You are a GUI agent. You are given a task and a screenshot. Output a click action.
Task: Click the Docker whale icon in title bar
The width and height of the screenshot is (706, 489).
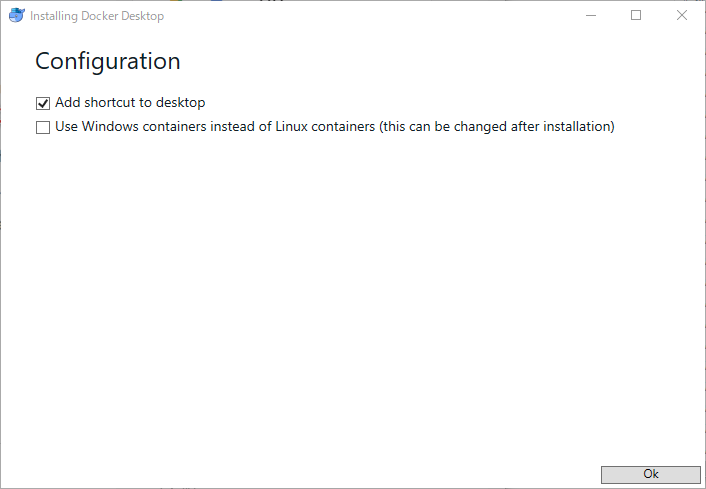pos(16,16)
